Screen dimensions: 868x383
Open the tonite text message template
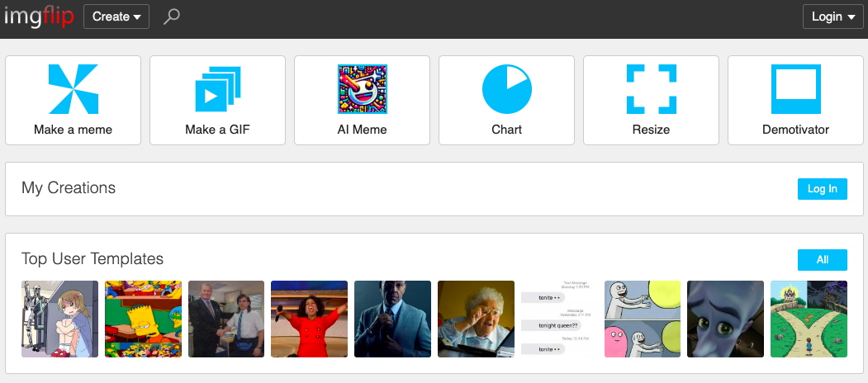[559, 319]
